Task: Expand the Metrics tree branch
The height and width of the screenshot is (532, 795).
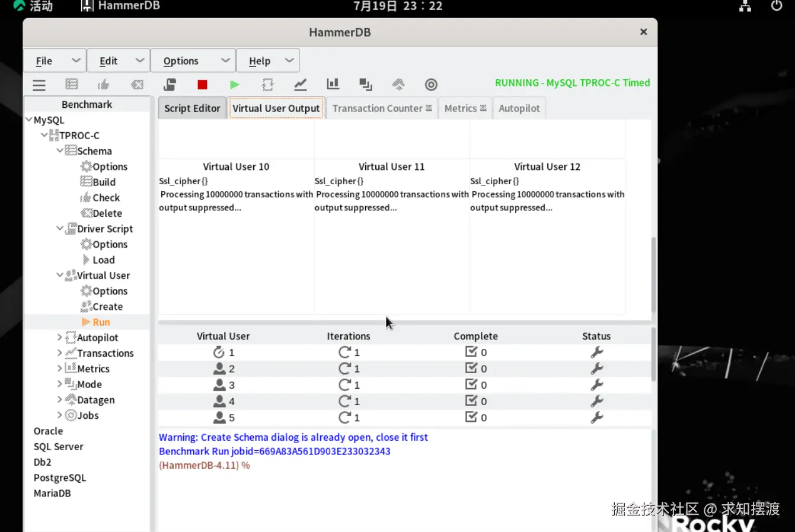Action: pyautogui.click(x=60, y=368)
